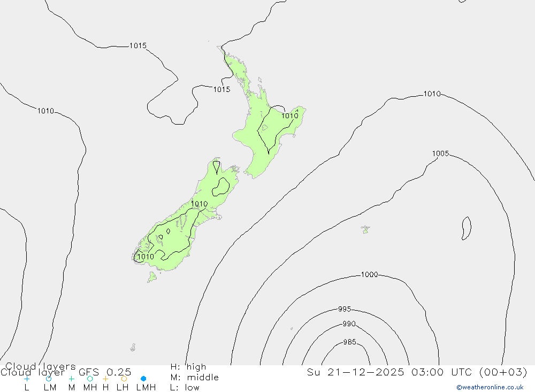Click the 985 isobar label
Image resolution: width=535 pixels, height=392 pixels.
click(349, 342)
